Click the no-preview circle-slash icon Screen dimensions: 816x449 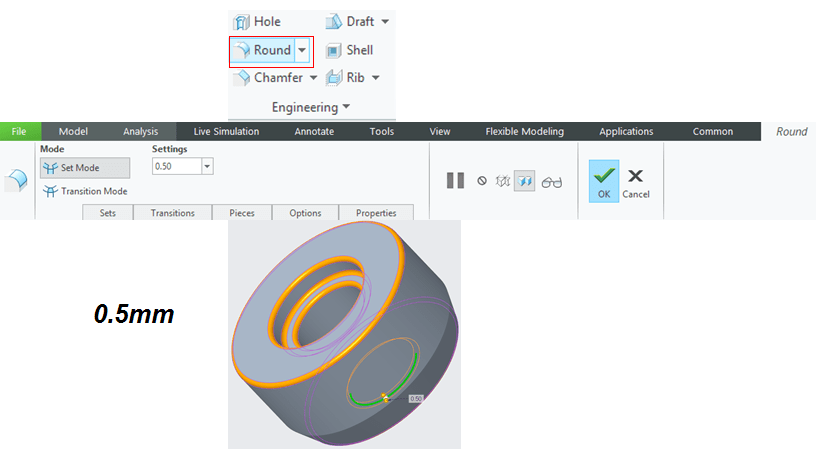click(482, 181)
